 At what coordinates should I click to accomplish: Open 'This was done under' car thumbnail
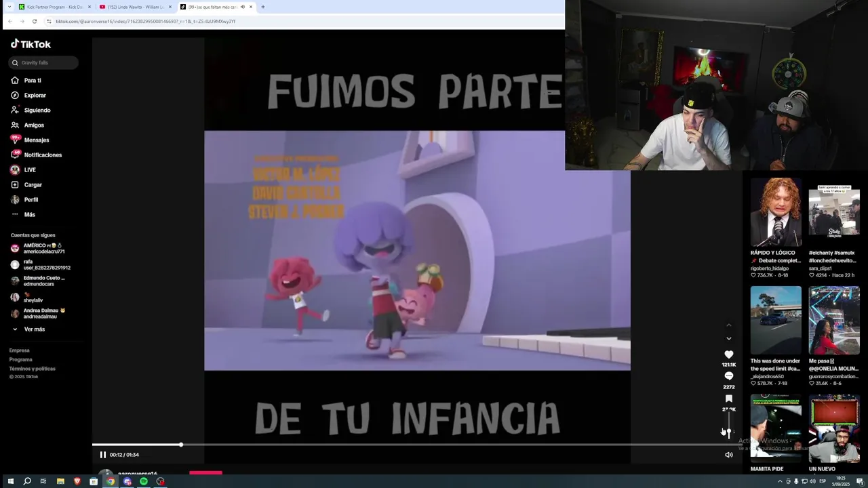776,320
